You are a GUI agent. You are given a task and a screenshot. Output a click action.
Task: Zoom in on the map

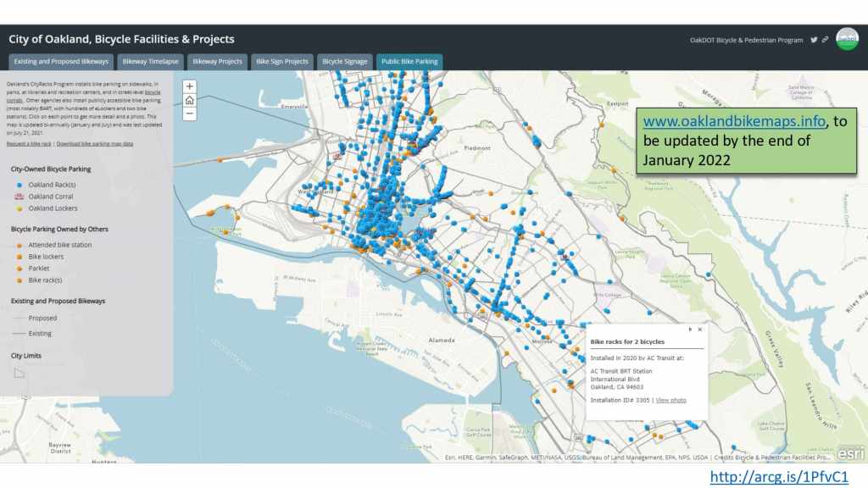(x=190, y=86)
